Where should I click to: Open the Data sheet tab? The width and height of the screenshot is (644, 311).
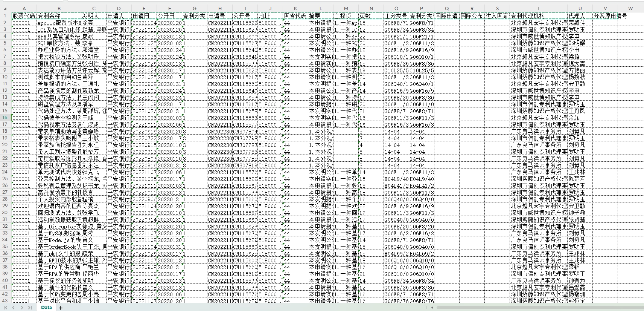coord(46,308)
